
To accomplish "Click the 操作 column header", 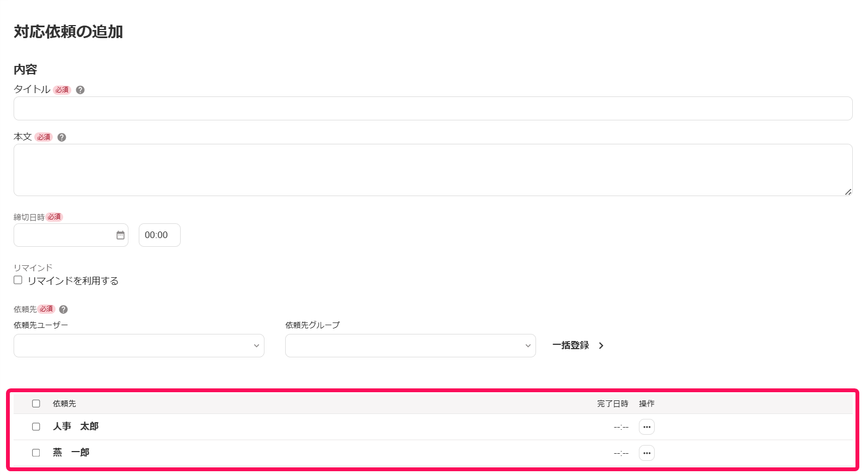I will tap(647, 404).
